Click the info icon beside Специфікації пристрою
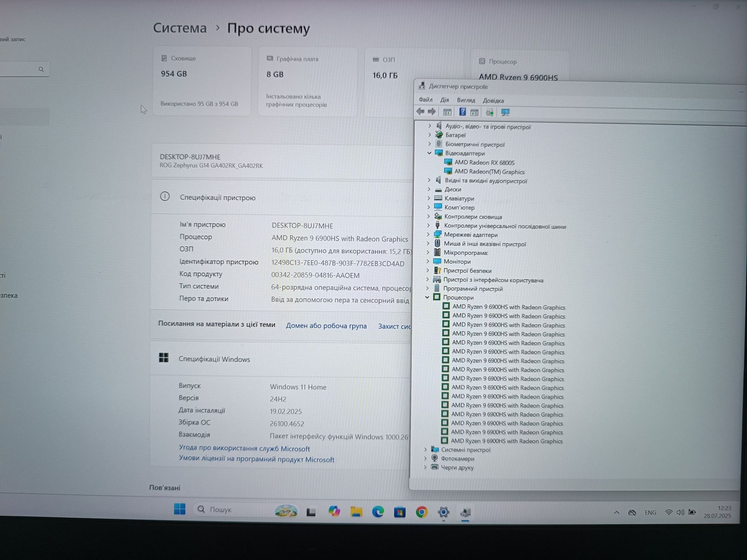Viewport: 747px width, 560px height. (x=165, y=196)
